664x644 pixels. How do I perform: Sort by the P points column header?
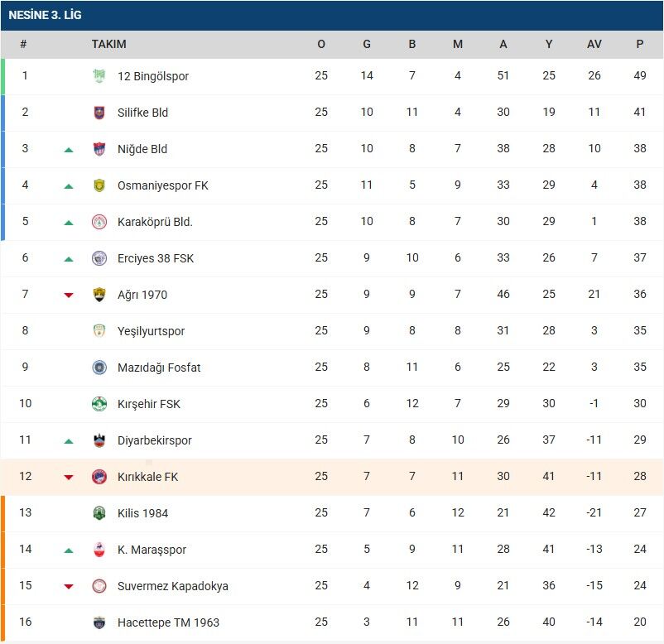tap(639, 44)
